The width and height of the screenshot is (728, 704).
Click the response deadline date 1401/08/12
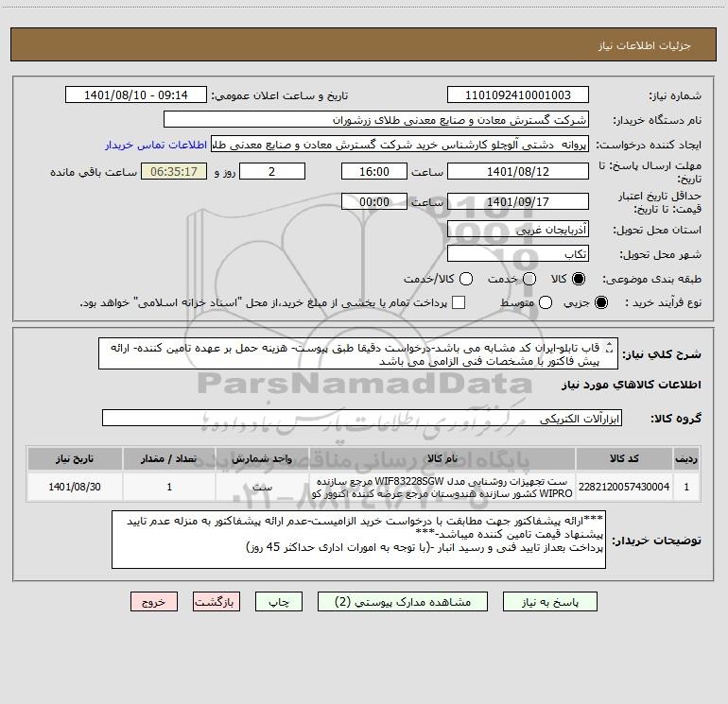pyautogui.click(x=518, y=171)
